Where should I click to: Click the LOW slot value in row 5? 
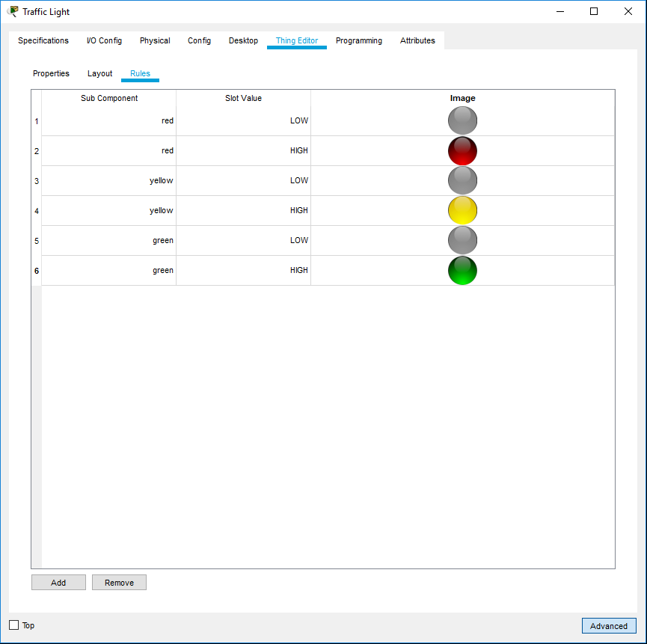243,241
